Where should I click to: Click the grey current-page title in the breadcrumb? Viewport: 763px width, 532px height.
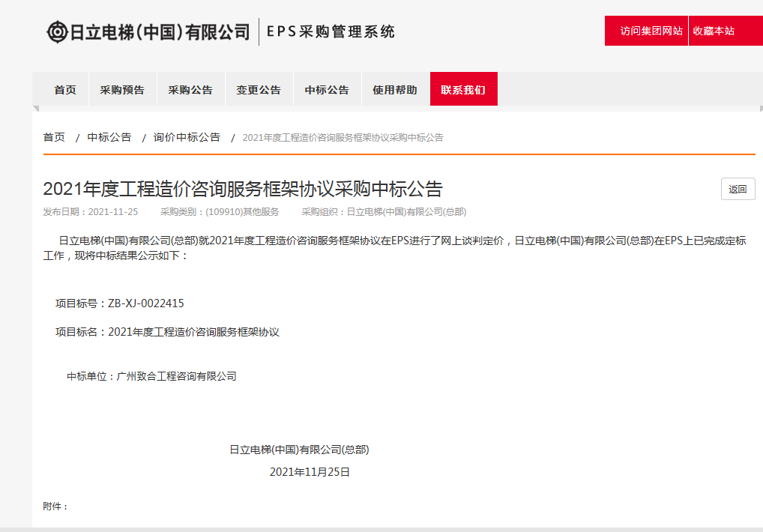tap(343, 138)
